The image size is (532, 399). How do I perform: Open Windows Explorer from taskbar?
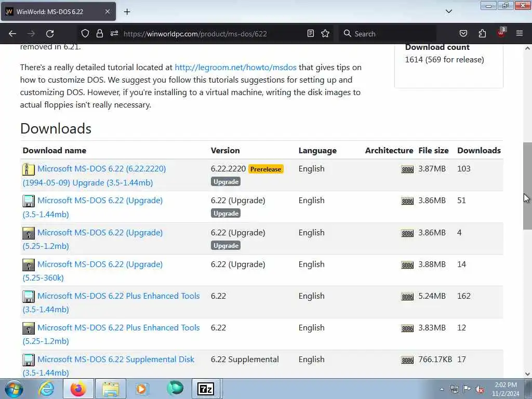pyautogui.click(x=111, y=389)
